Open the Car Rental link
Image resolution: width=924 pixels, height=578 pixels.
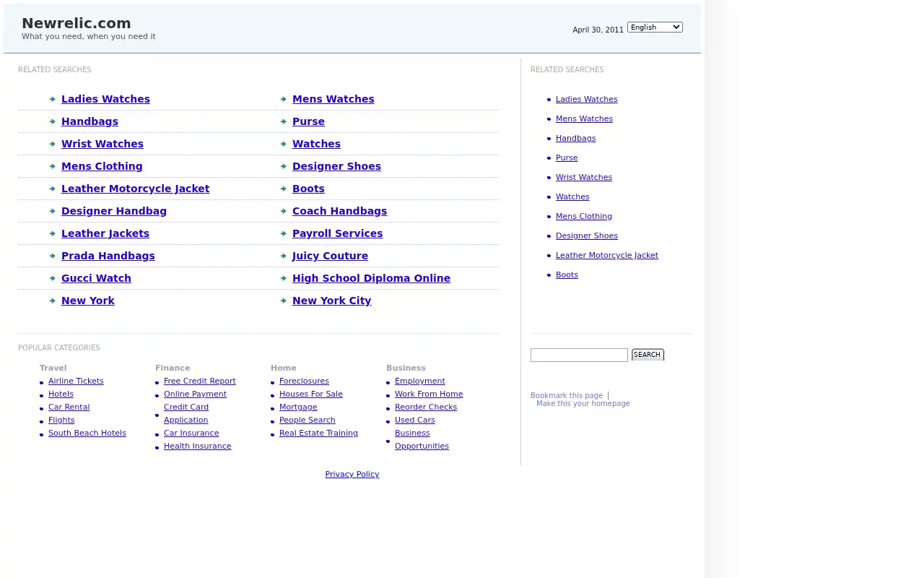point(69,407)
